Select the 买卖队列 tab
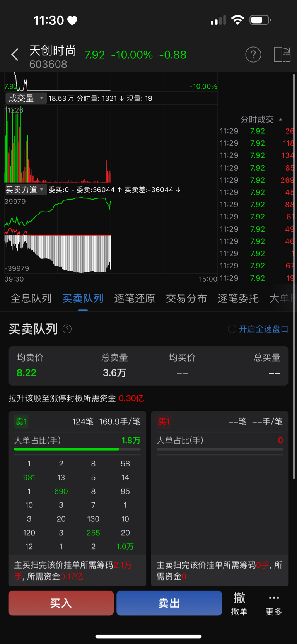This screenshot has width=297, height=644. click(x=83, y=298)
